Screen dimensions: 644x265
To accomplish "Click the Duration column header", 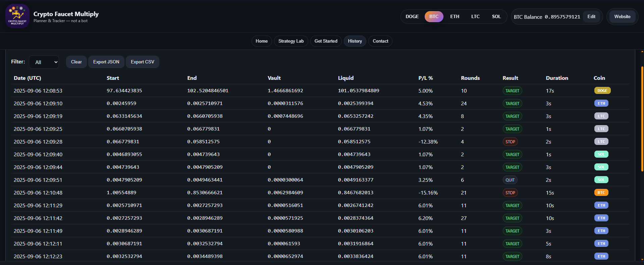I will (557, 78).
